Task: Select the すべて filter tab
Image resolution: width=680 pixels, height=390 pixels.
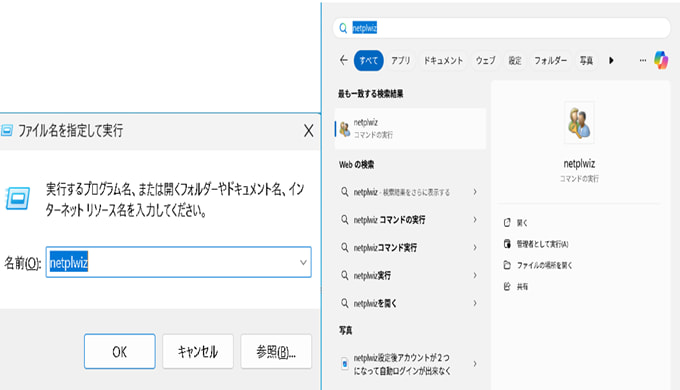Action: [x=369, y=60]
